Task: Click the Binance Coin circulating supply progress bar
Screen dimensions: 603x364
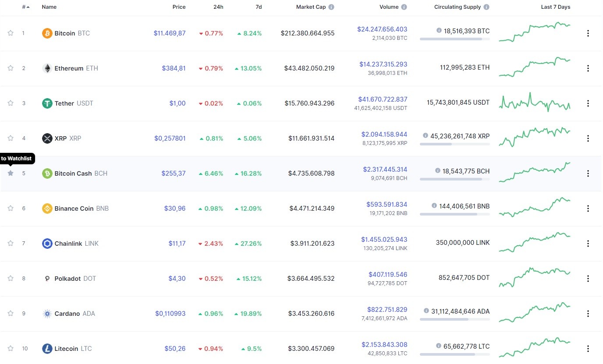Action: pyautogui.click(x=454, y=214)
